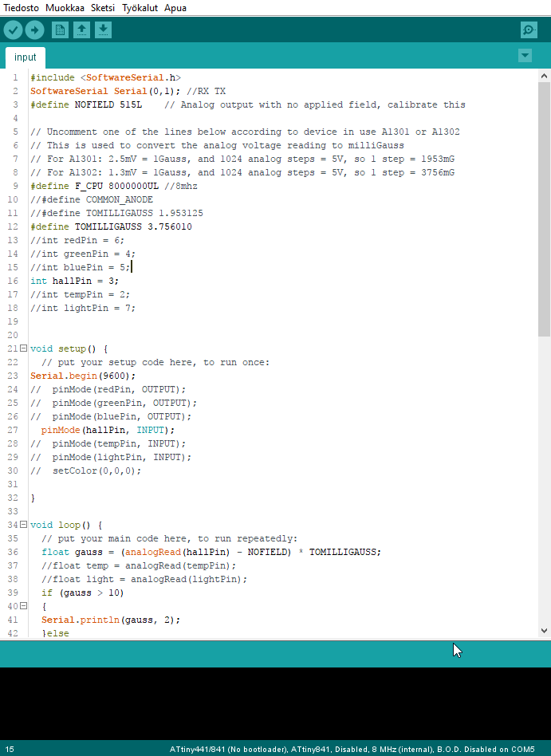This screenshot has height=756, width=551.
Task: Click '#define NOFIELD 515L' text
Action: [86, 104]
